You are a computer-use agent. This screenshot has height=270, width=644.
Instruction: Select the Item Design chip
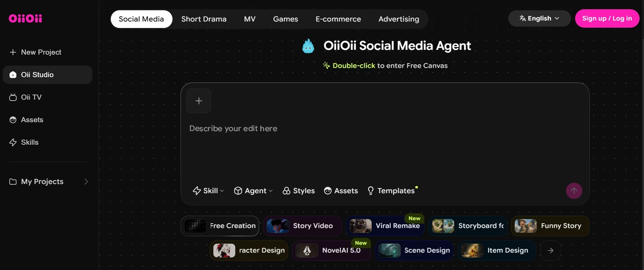click(x=497, y=251)
